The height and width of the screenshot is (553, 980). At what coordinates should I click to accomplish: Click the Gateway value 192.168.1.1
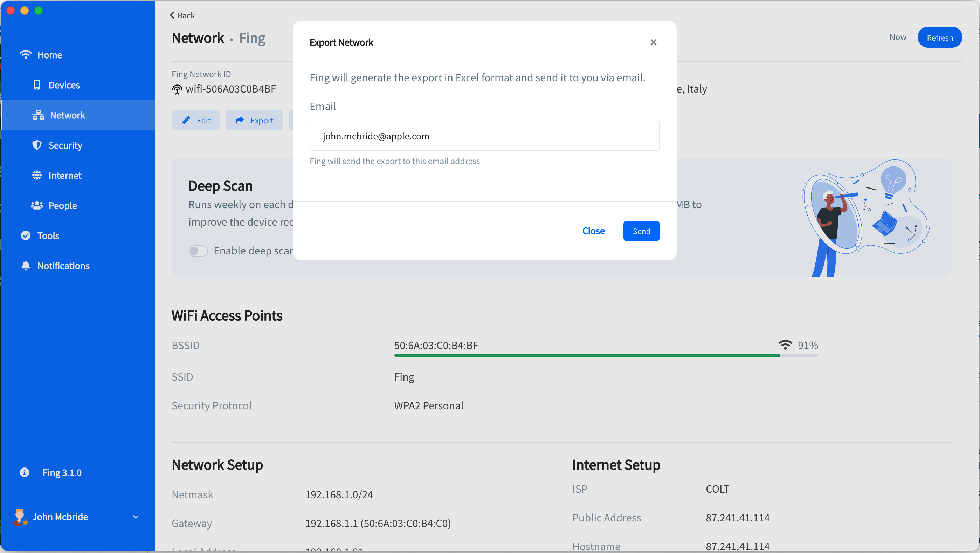click(x=378, y=523)
